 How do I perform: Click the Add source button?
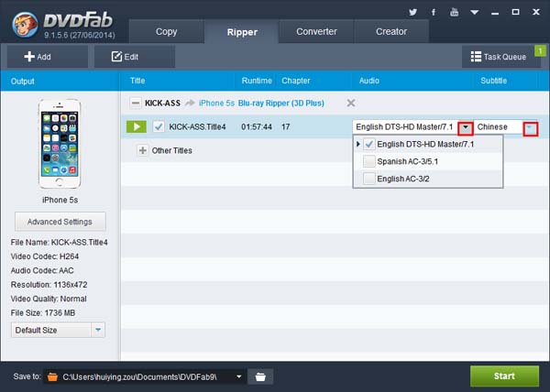(x=48, y=57)
